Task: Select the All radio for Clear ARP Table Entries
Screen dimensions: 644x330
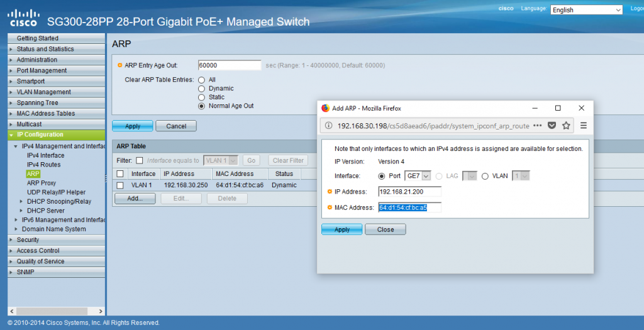Action: (x=201, y=80)
